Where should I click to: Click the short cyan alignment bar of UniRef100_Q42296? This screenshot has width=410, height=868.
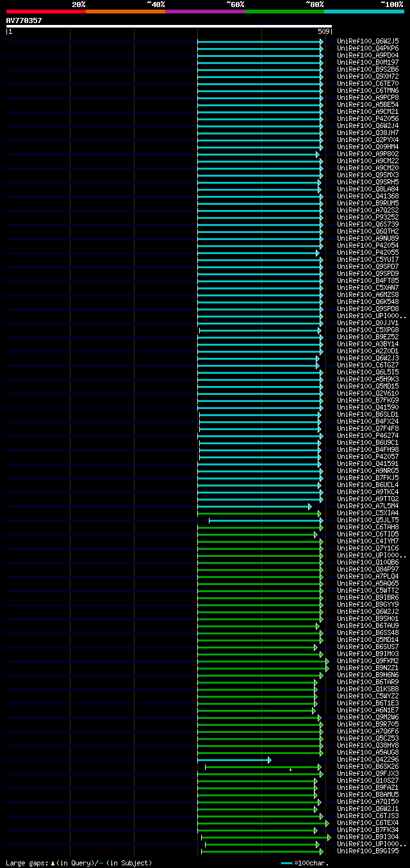pyautogui.click(x=234, y=760)
